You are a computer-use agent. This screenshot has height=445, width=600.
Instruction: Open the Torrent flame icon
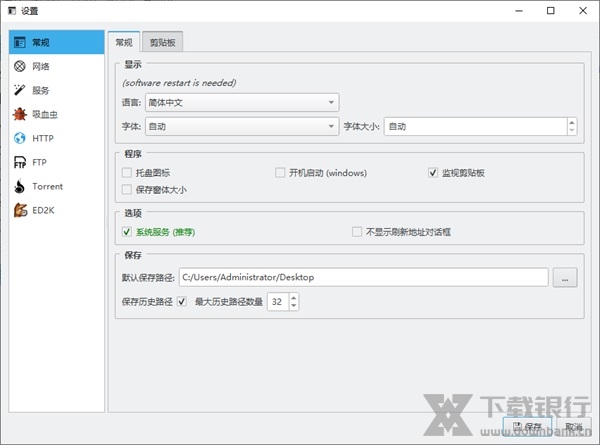[20, 186]
